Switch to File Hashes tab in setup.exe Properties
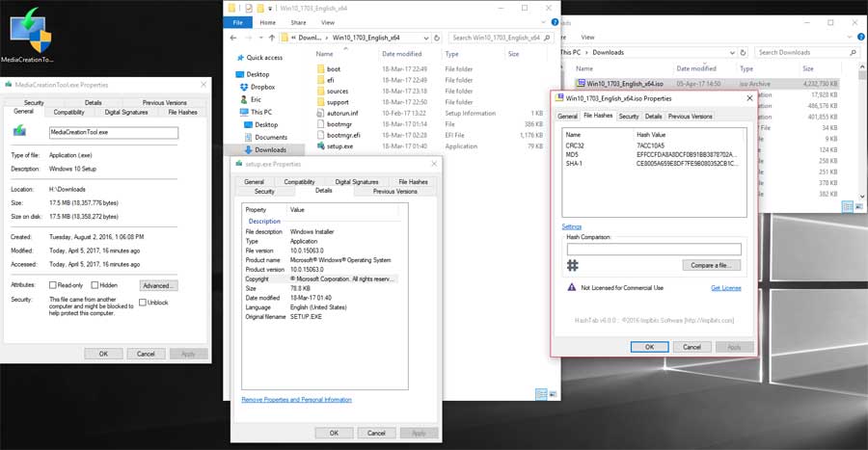The height and width of the screenshot is (450, 868). click(413, 181)
